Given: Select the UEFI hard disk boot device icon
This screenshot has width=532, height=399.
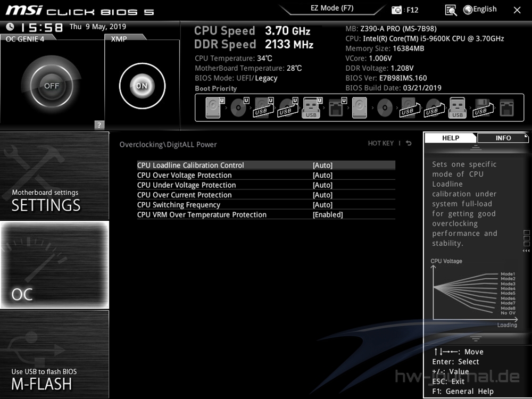Looking at the screenshot, I should (x=215, y=108).
